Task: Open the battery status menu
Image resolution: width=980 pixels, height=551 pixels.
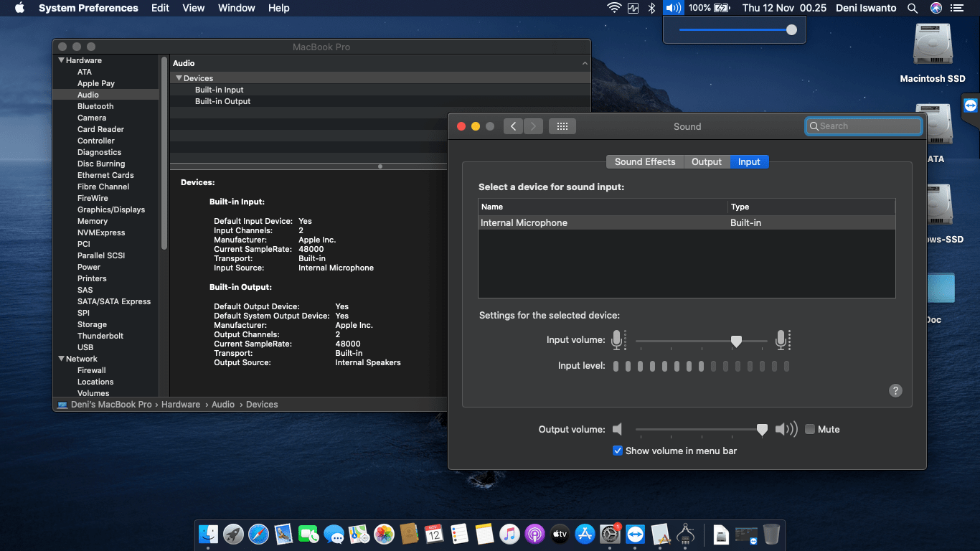Action: point(710,8)
